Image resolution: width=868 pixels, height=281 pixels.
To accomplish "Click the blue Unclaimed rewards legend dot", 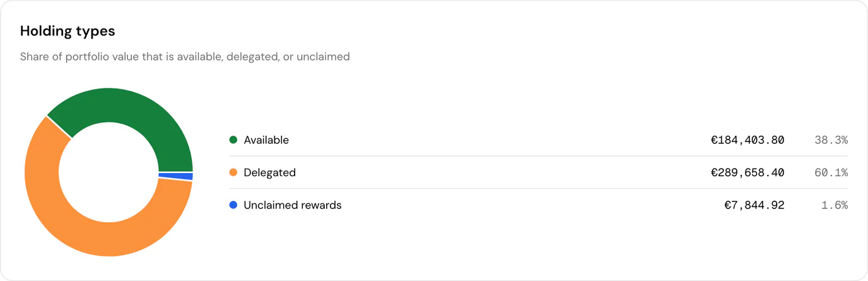I will pyautogui.click(x=233, y=205).
